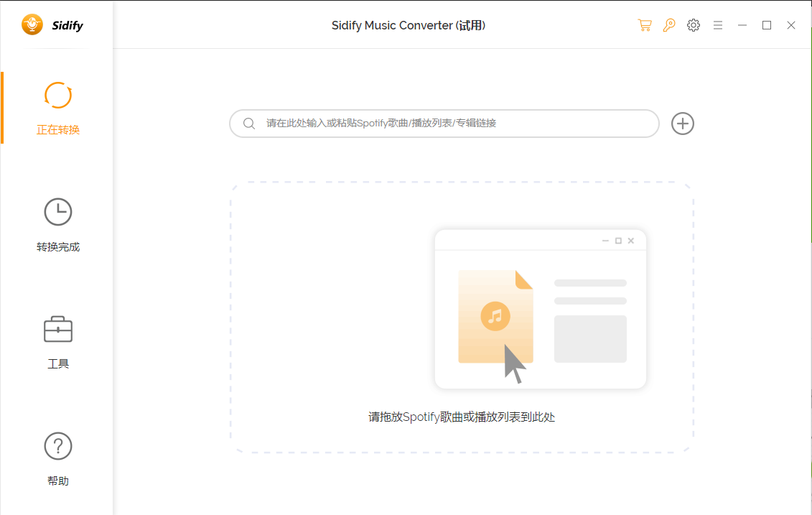Switch to the 转换完成 tab label
The image size is (812, 515).
tap(58, 247)
